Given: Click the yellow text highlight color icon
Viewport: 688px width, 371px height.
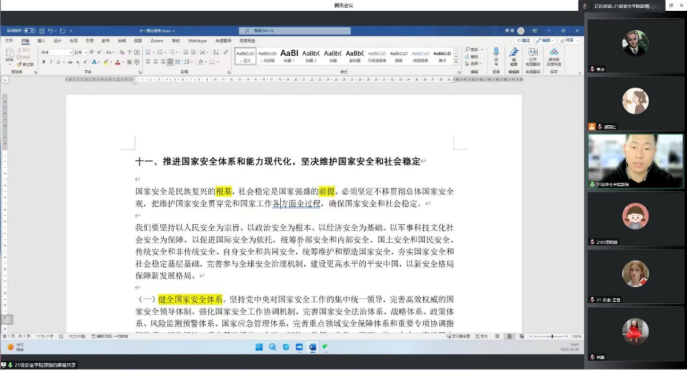Looking at the screenshot, I should (x=106, y=62).
